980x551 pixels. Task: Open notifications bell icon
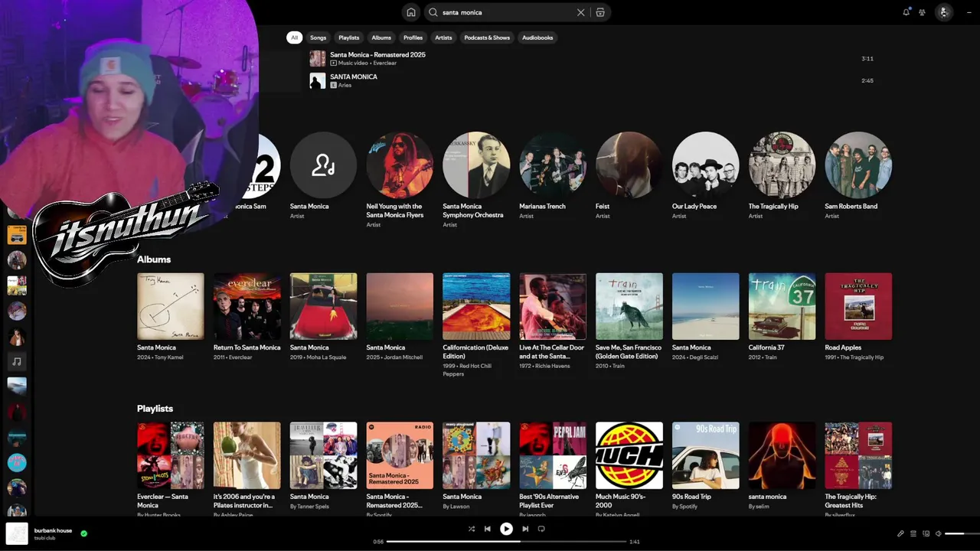click(x=906, y=12)
